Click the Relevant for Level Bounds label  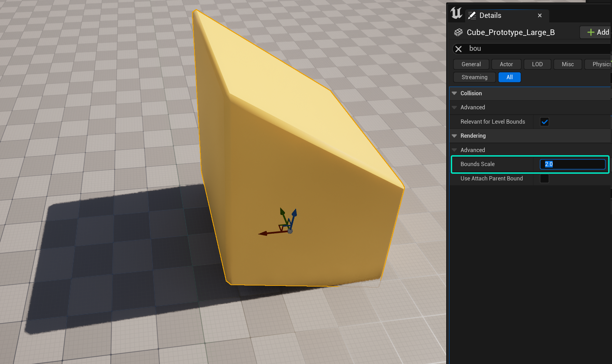pos(493,122)
